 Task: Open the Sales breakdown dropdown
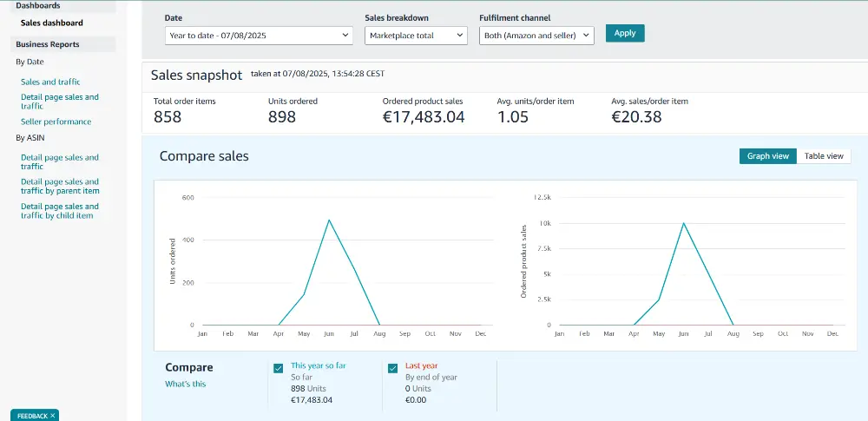[417, 36]
